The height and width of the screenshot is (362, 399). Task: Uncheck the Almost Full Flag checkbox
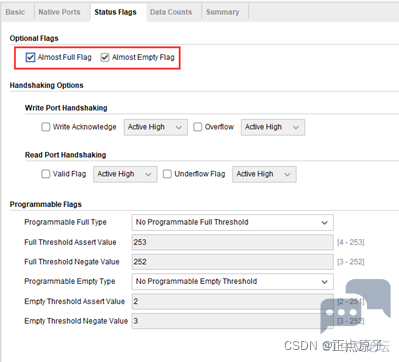(30, 57)
